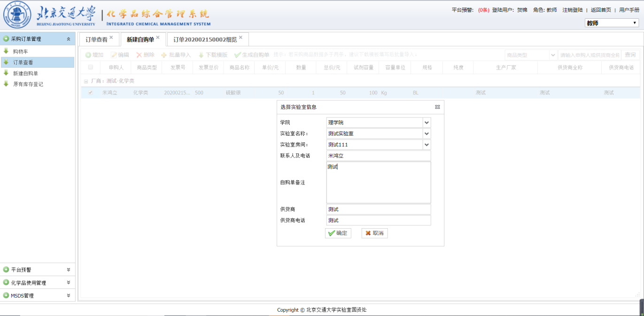The height and width of the screenshot is (316, 644).
Task: Click the 供货商电话 input field
Action: coord(378,221)
